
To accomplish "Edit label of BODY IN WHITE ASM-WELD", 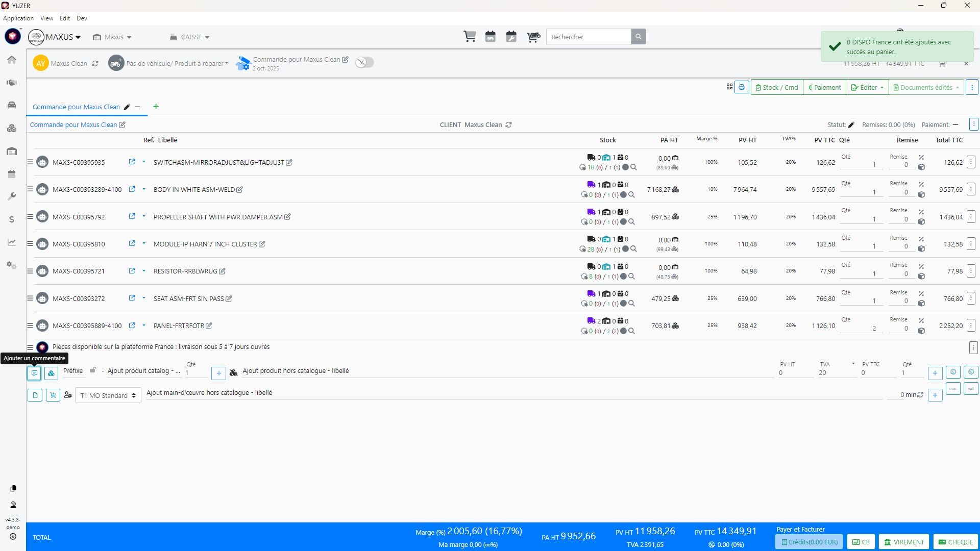I will (x=239, y=190).
